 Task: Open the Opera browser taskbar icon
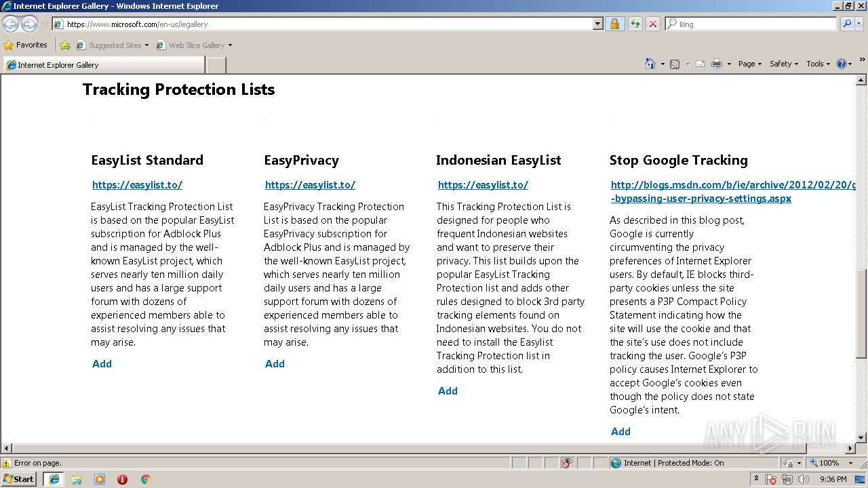[x=122, y=479]
